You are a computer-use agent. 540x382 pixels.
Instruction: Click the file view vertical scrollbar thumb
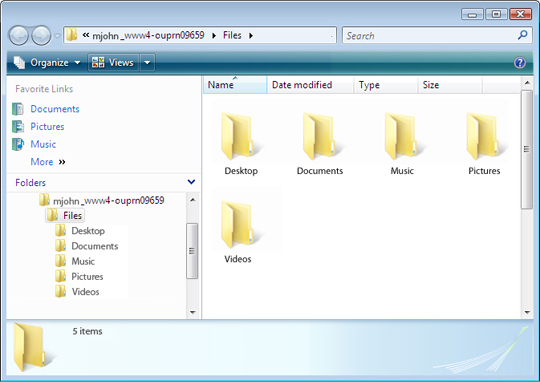pos(527,149)
